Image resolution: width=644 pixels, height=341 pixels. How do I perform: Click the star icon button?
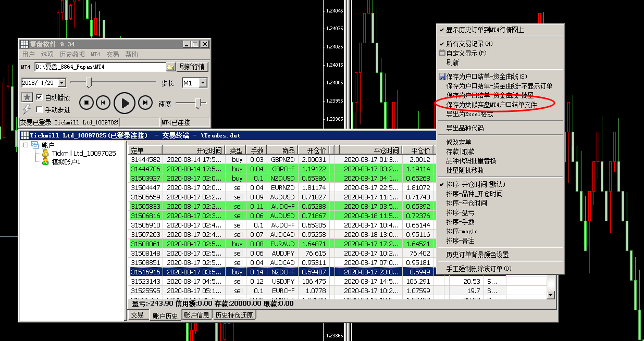point(27,97)
